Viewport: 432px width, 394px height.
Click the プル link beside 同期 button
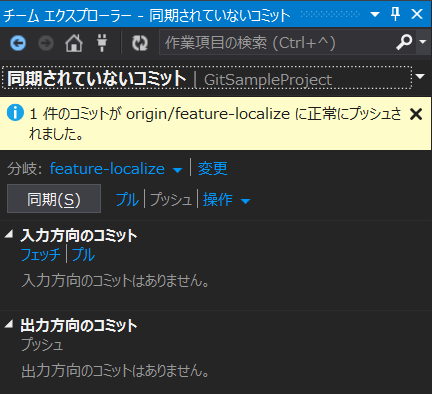(127, 199)
